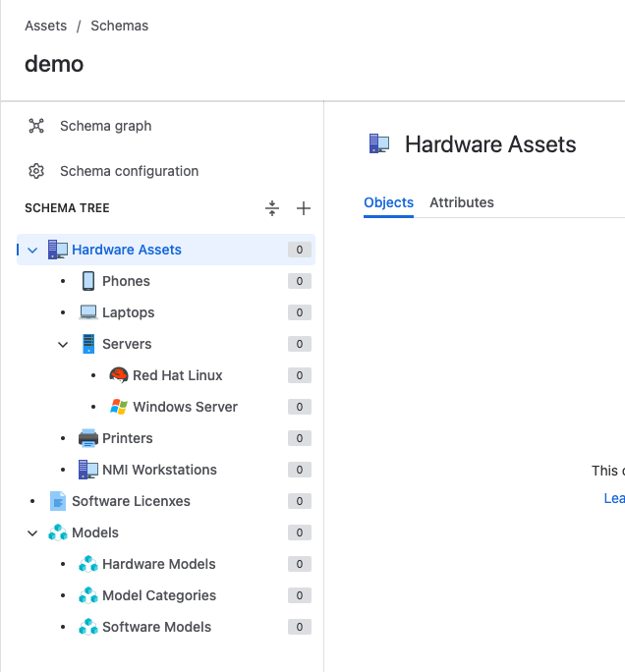Click the Printers icon

click(88, 438)
